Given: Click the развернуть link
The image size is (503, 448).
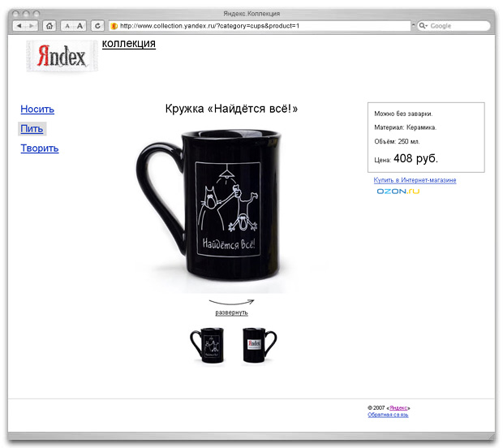Looking at the screenshot, I should 231,312.
